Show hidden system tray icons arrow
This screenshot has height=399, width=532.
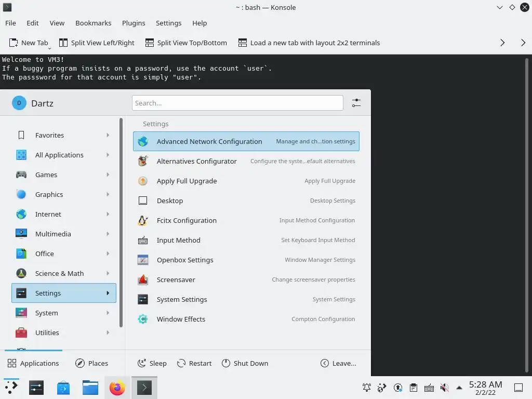459,388
